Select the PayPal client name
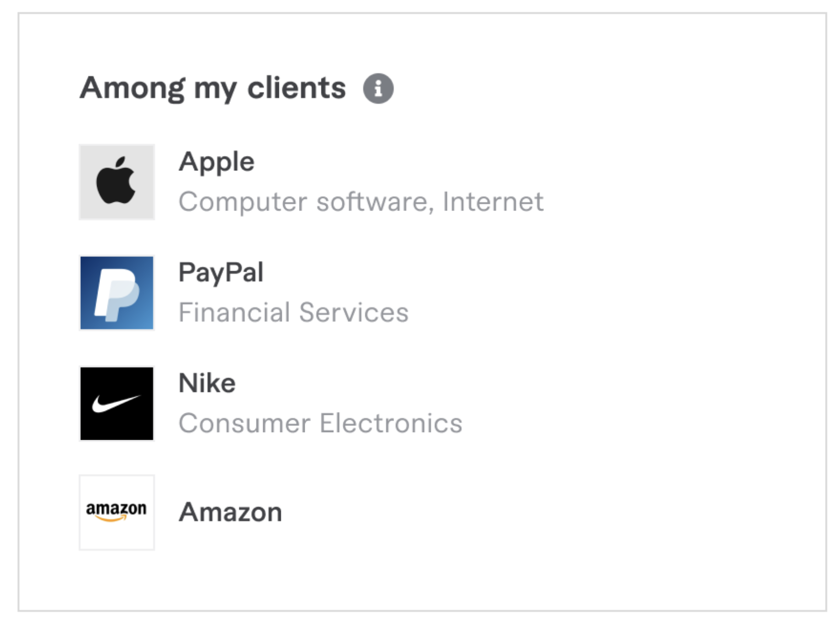 [221, 272]
